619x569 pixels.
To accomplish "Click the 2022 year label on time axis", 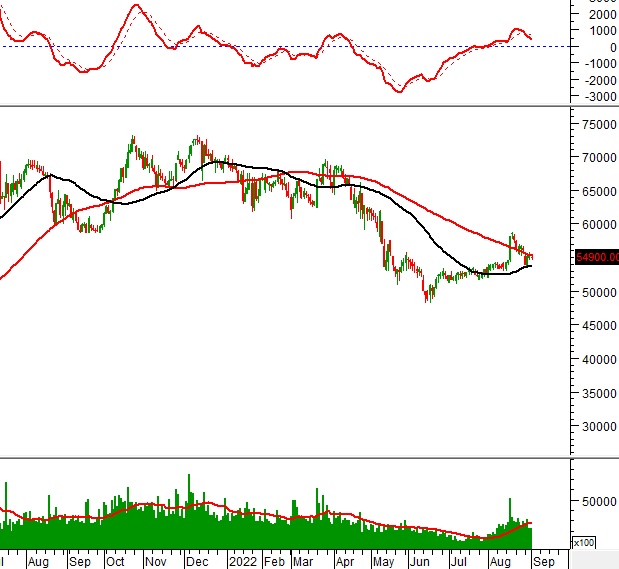I will tap(243, 561).
